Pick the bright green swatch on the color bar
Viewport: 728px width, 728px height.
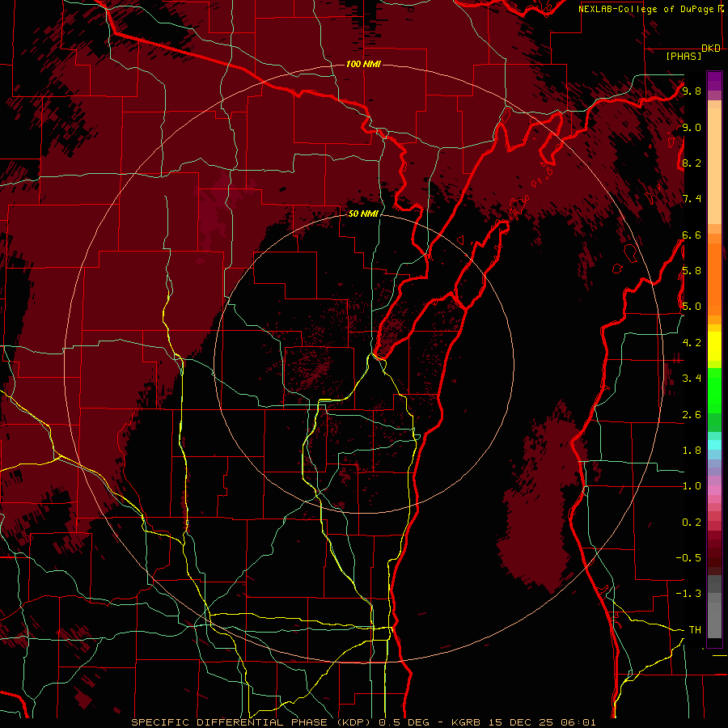point(714,391)
